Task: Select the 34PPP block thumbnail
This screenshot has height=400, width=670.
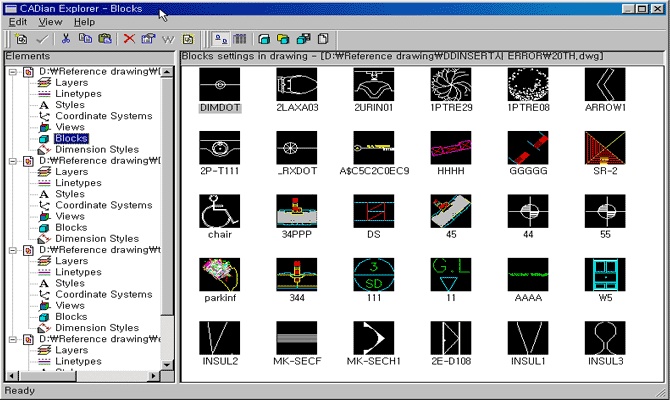Action: point(297,211)
